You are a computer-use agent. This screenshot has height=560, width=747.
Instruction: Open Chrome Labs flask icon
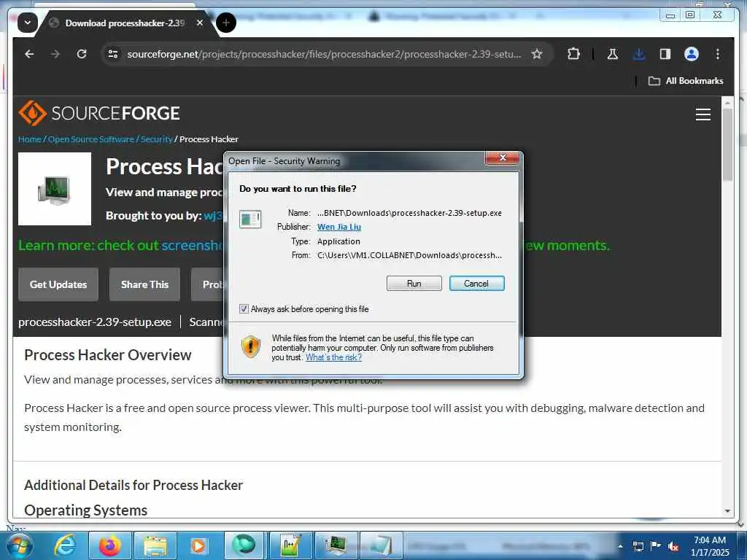click(613, 54)
